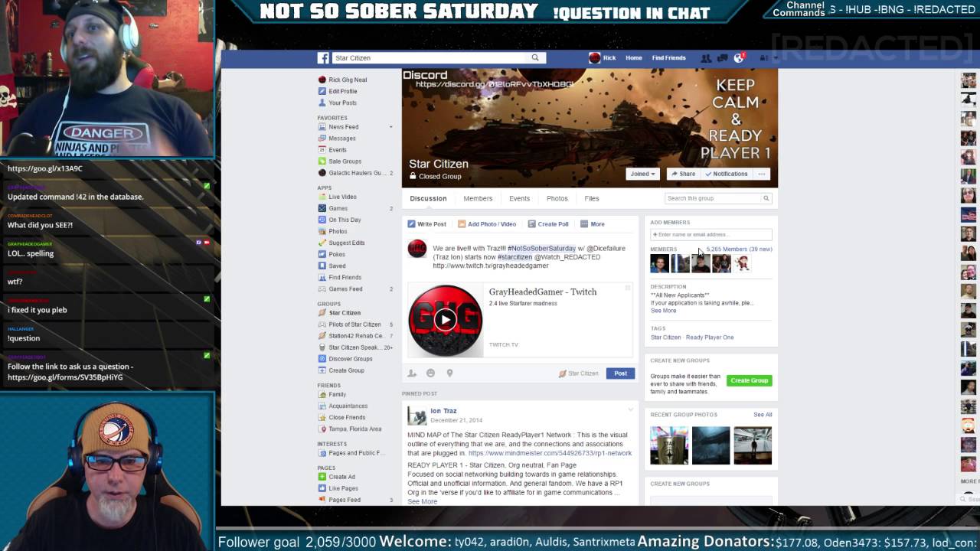Click the Suggest Edits icon
The height and width of the screenshot is (551, 980).
322,243
